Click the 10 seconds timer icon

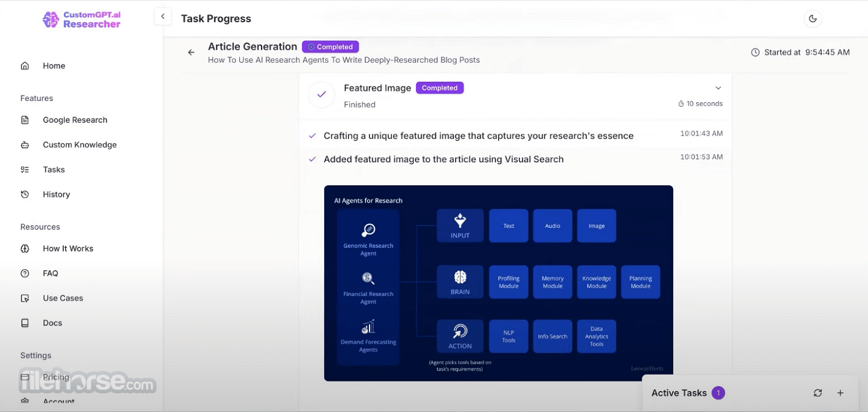681,104
